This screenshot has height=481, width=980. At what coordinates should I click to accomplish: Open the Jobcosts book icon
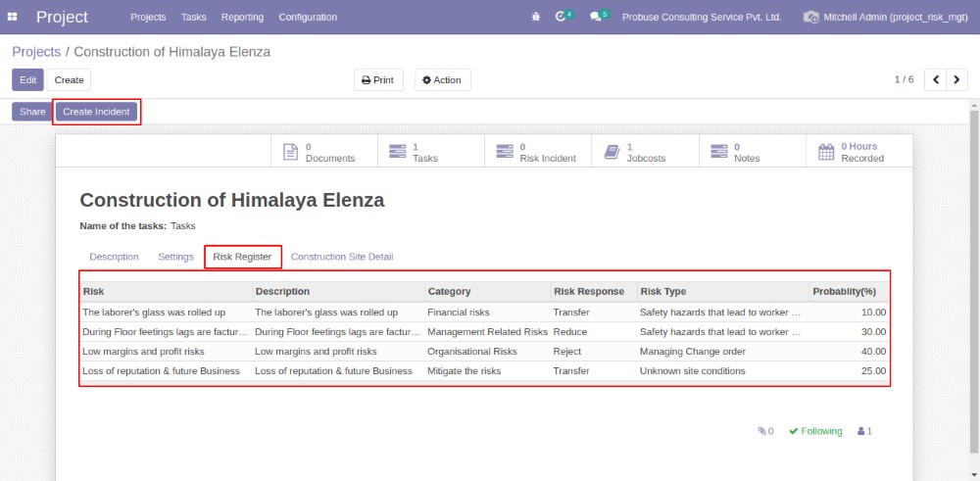tap(612, 152)
